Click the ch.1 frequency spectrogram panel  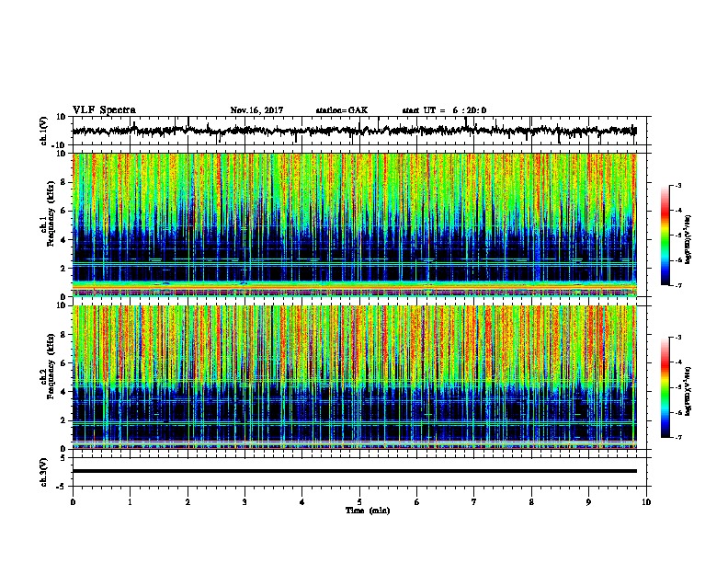(x=355, y=224)
